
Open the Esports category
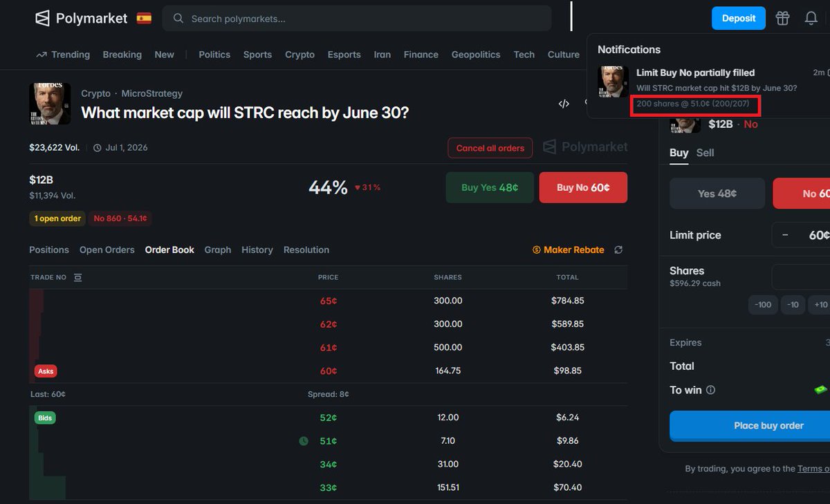(344, 55)
